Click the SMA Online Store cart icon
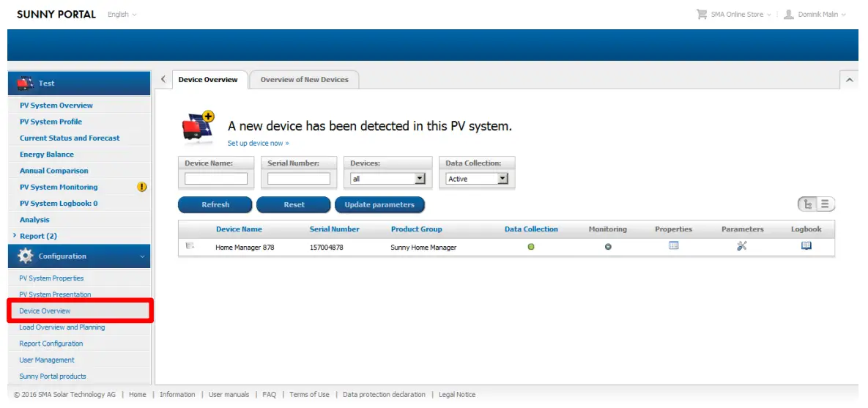The height and width of the screenshot is (408, 868). tap(702, 15)
